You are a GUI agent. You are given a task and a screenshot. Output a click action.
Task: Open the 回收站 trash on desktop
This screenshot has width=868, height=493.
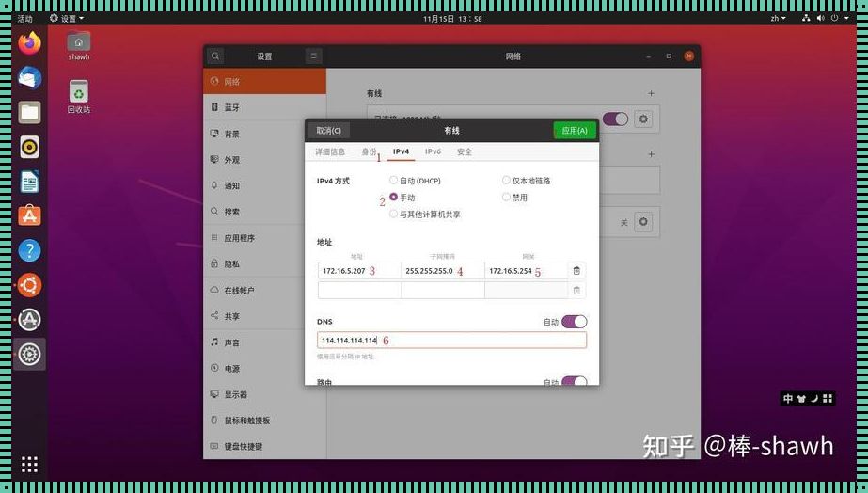[79, 96]
